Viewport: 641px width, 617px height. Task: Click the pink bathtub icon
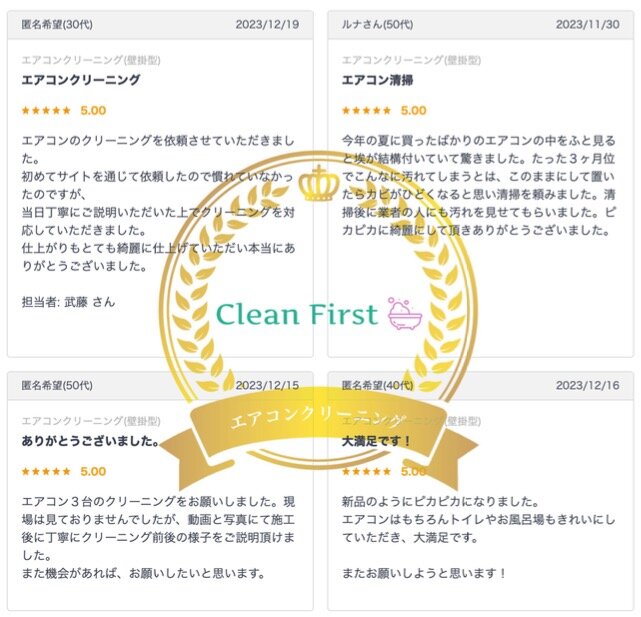pos(405,312)
